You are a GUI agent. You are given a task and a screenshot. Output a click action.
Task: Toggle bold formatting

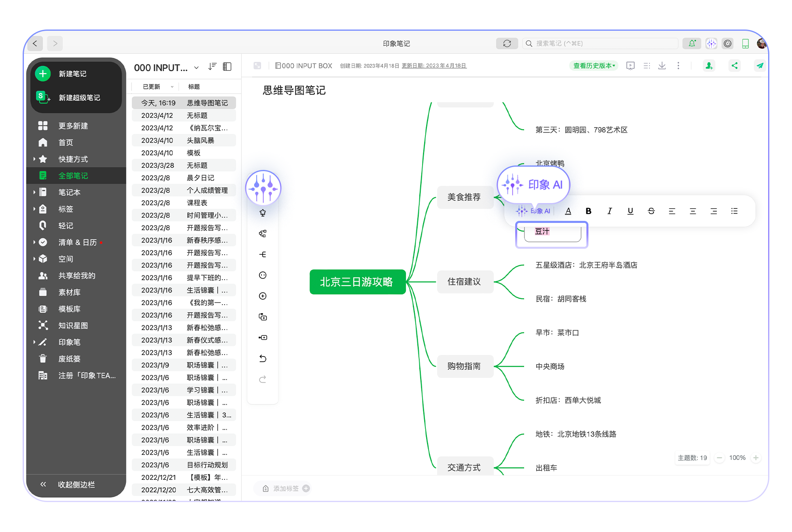[x=588, y=211]
